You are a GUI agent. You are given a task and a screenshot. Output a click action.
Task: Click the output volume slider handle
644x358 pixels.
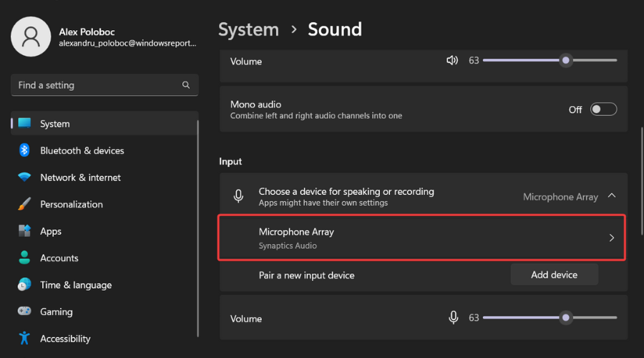(566, 61)
